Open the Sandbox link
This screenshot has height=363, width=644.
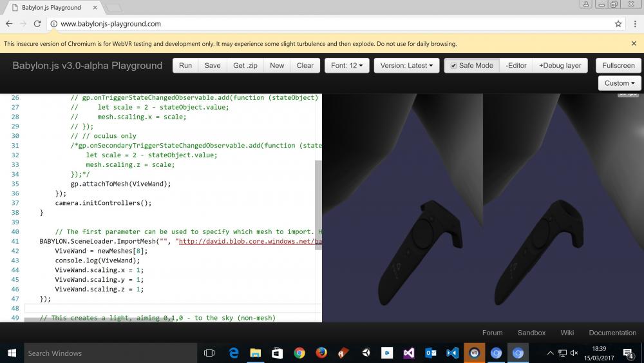pyautogui.click(x=531, y=333)
